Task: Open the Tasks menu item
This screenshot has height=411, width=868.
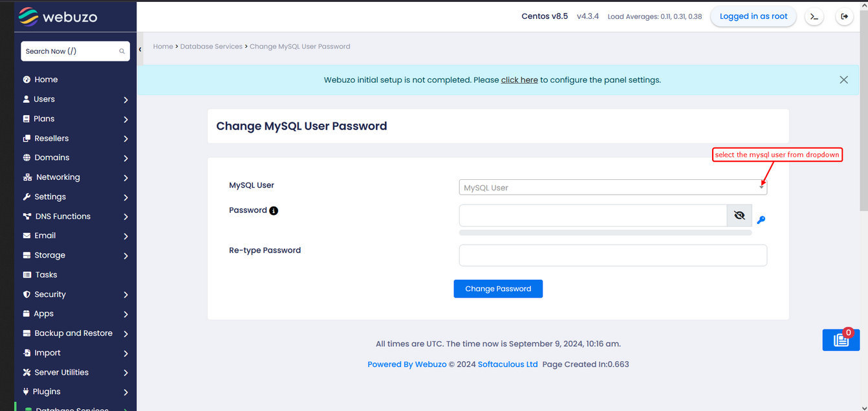Action: (x=46, y=274)
